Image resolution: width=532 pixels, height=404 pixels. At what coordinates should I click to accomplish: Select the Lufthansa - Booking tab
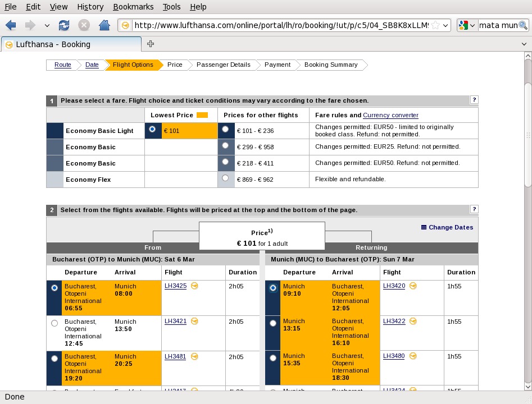71,44
